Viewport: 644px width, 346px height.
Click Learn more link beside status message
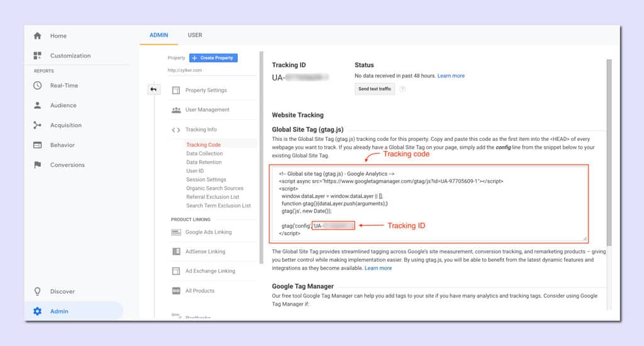(451, 75)
